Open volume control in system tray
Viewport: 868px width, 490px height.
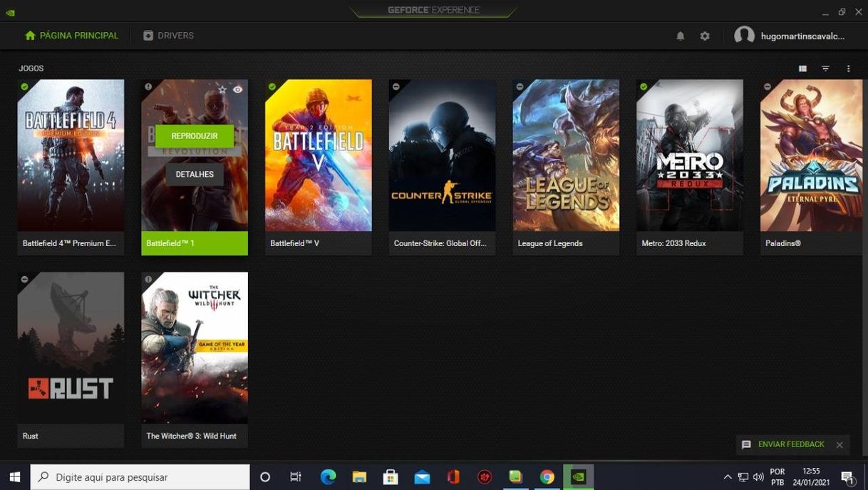coord(758,477)
